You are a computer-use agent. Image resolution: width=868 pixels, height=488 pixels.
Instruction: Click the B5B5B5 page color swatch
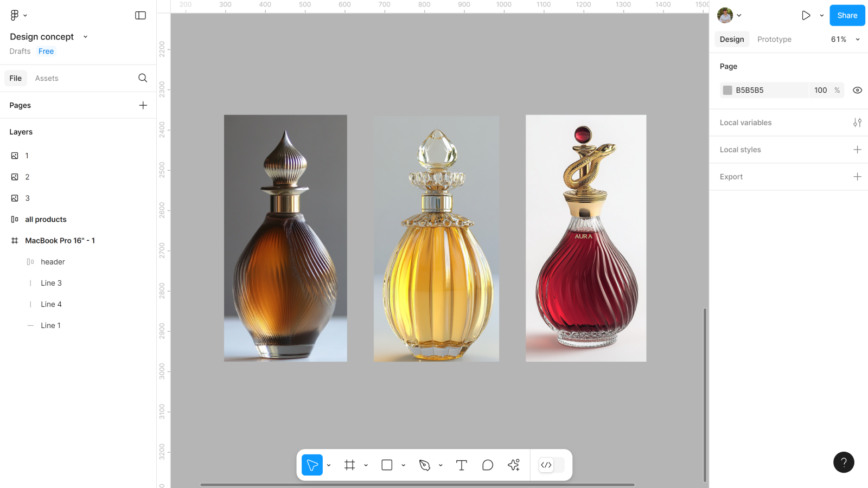click(727, 91)
